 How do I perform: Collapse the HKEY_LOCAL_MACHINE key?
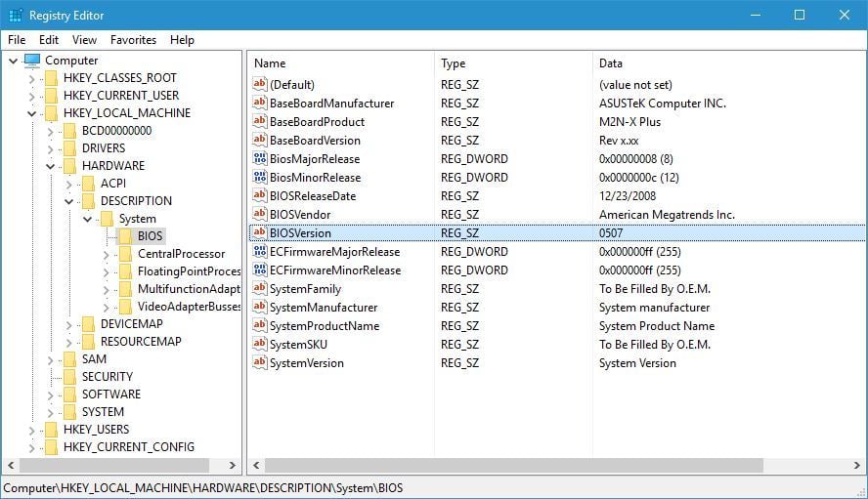coord(31,113)
